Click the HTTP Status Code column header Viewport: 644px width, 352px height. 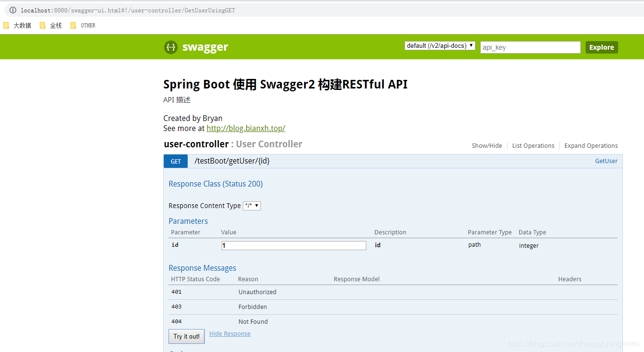[x=195, y=279]
